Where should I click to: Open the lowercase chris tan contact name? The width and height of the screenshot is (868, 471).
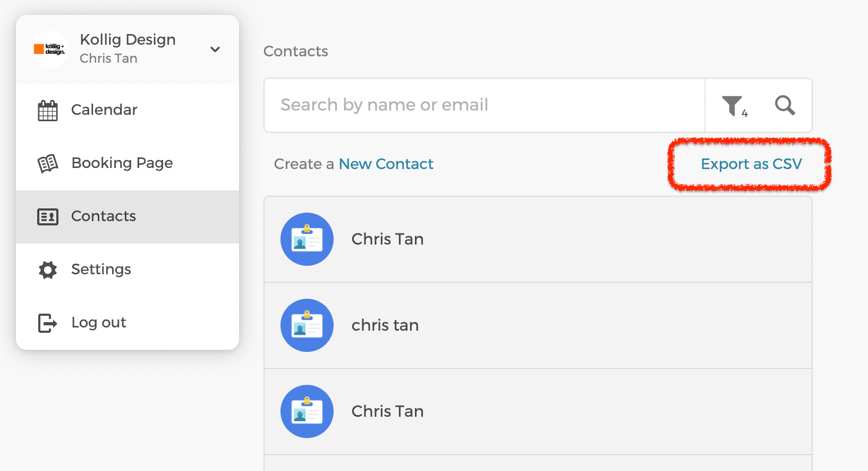[x=385, y=325]
